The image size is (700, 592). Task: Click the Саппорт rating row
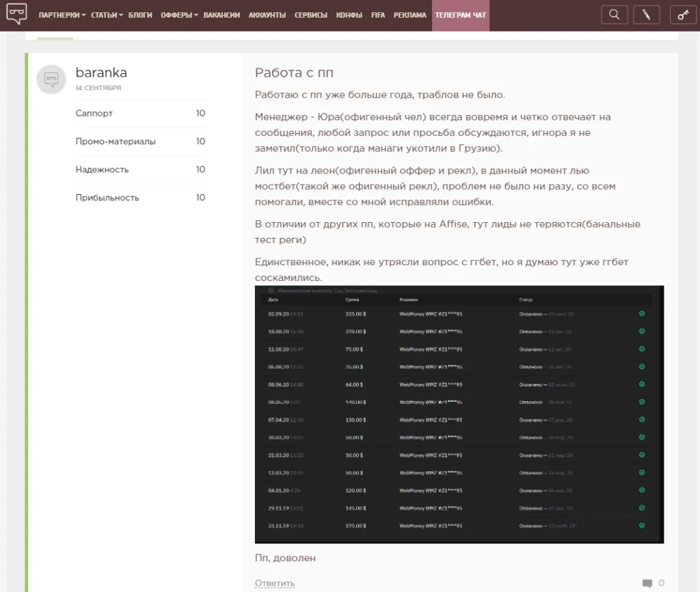coord(140,113)
